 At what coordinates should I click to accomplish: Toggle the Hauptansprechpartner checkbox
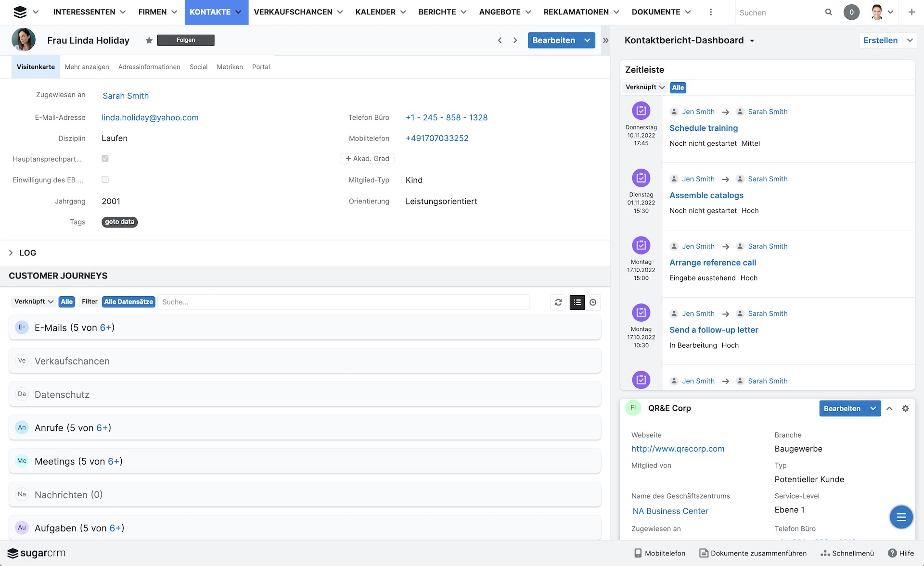pos(105,159)
